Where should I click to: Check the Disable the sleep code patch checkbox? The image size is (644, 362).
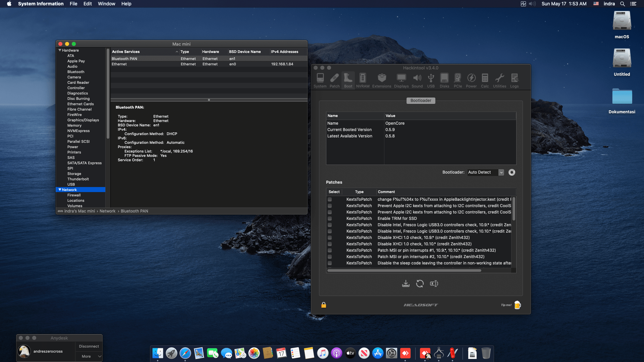(x=330, y=263)
